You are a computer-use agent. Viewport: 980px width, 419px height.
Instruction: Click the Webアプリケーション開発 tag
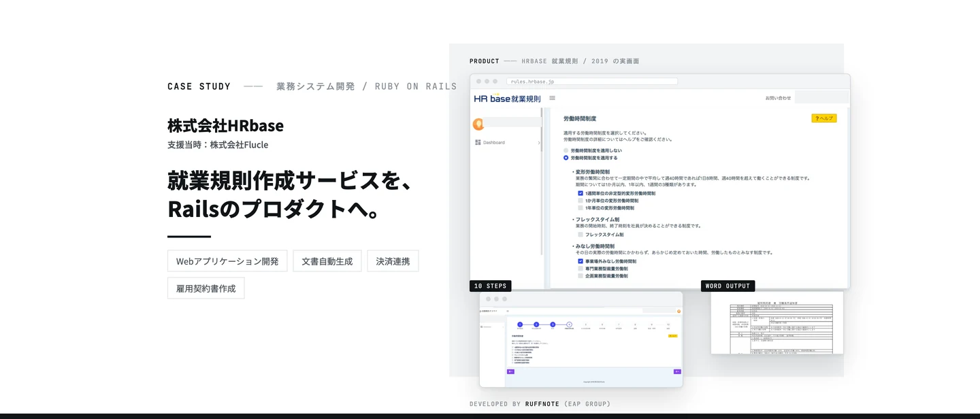pos(227,261)
